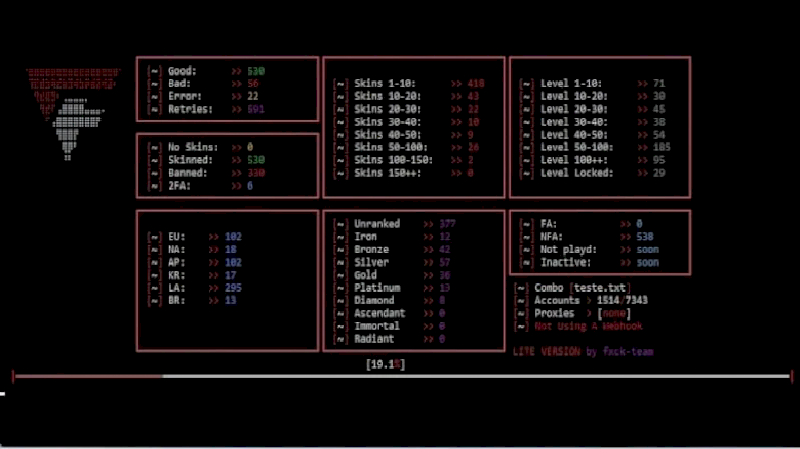Click the "Level Locked:" label
The height and width of the screenshot is (449, 800).
tap(577, 173)
